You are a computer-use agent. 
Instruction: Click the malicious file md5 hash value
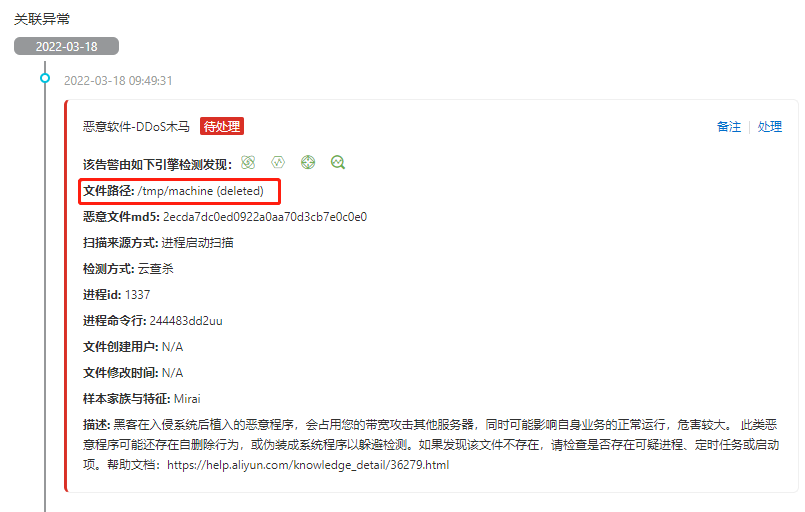(x=265, y=217)
